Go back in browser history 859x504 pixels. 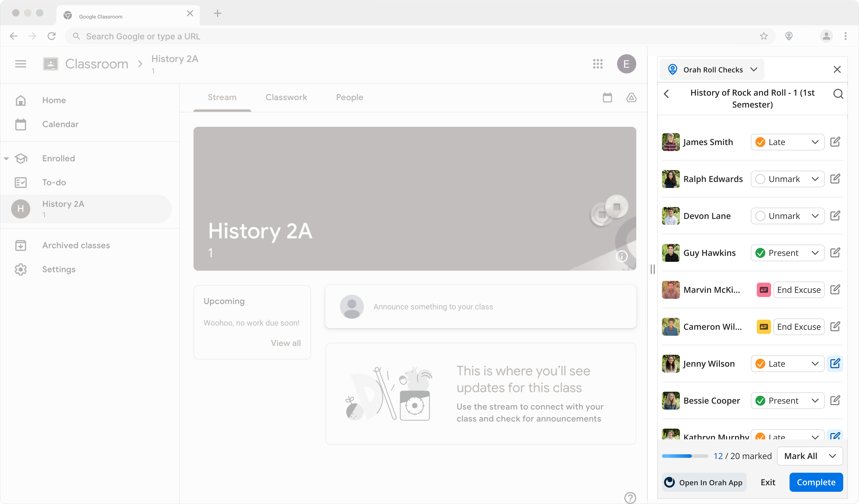point(14,36)
